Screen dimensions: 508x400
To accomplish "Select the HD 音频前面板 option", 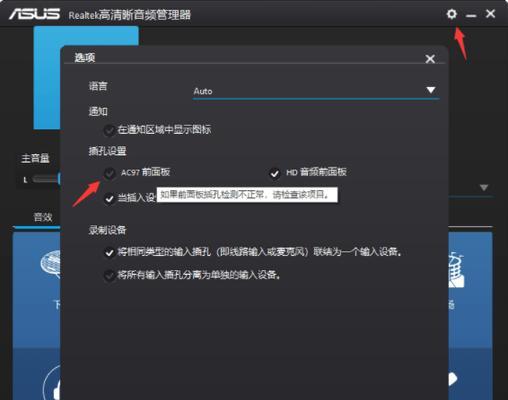I will [274, 173].
